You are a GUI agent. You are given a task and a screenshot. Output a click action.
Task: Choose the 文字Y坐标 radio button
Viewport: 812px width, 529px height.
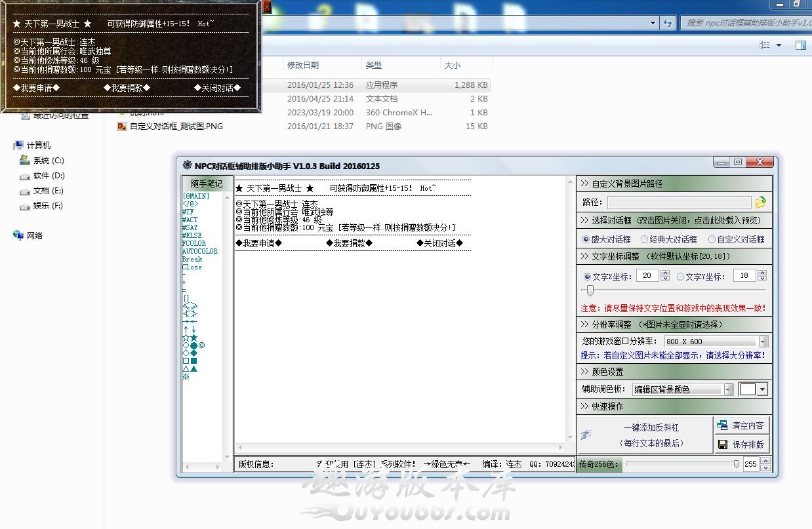(x=680, y=277)
